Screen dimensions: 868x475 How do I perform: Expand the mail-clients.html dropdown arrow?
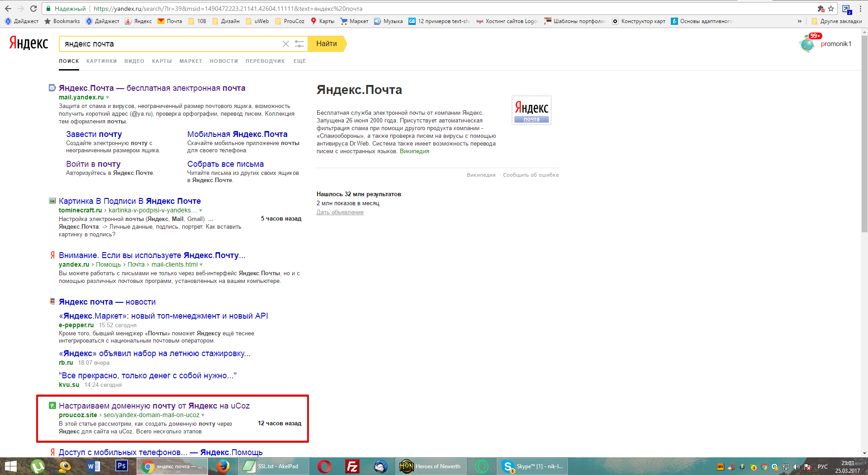tap(201, 265)
